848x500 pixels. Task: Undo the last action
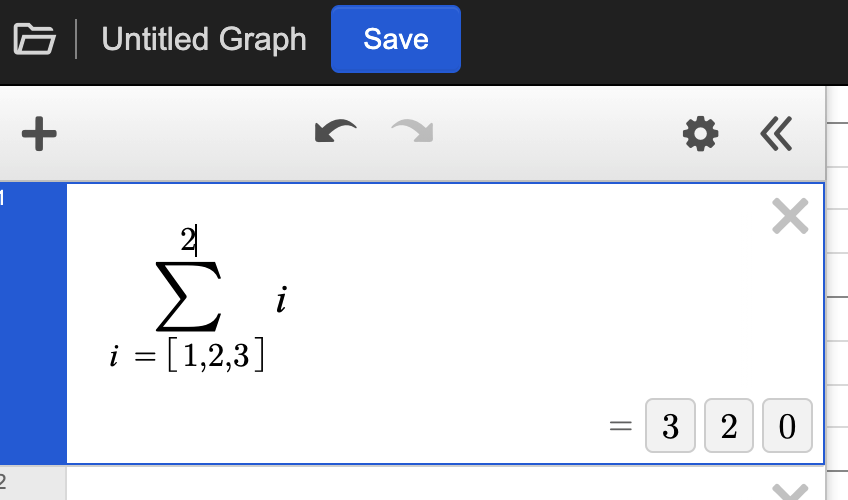pyautogui.click(x=335, y=133)
